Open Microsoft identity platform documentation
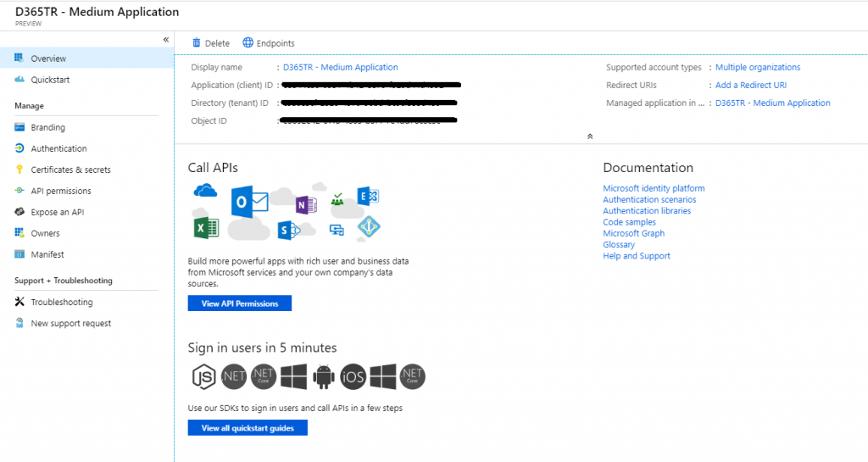This screenshot has width=868, height=462. pyautogui.click(x=654, y=188)
